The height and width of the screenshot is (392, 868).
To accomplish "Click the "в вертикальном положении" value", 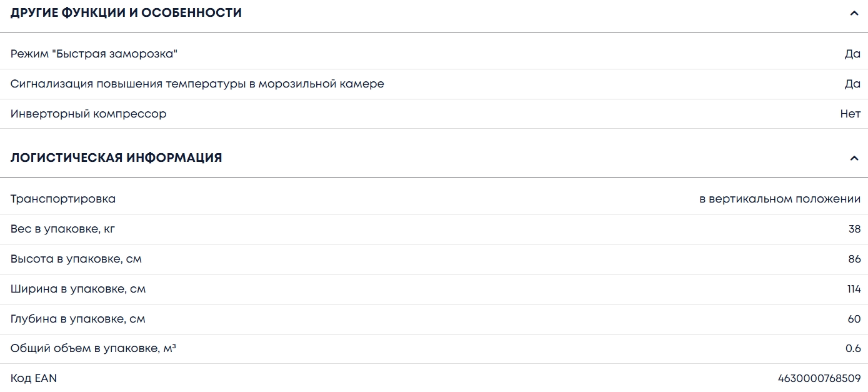I will (780, 199).
